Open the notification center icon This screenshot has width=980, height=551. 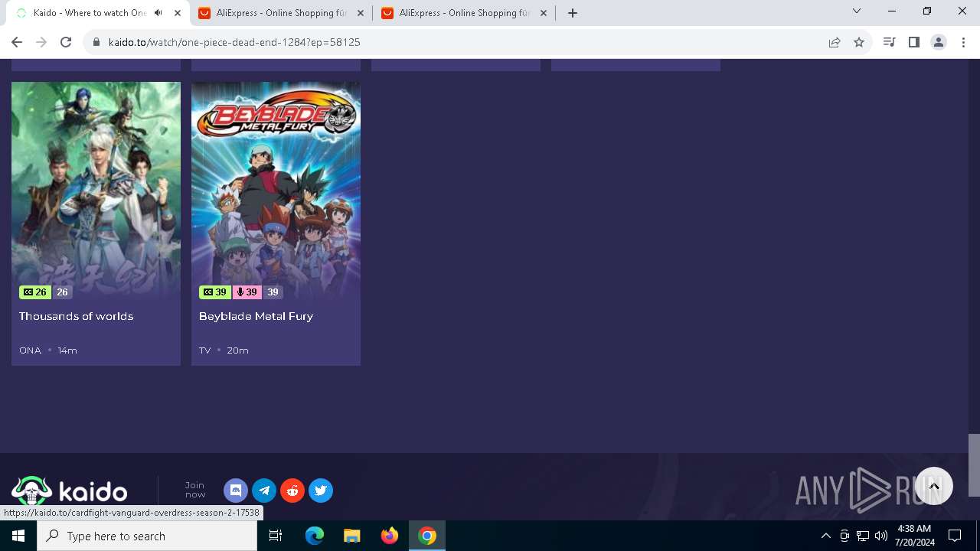(955, 536)
